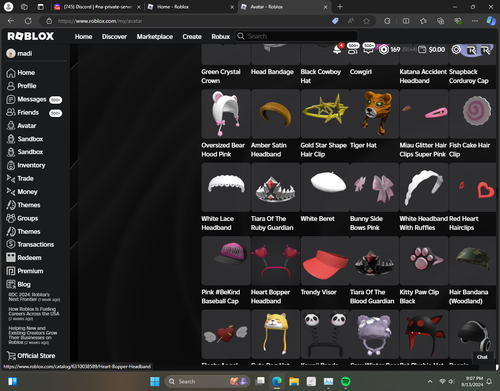The image size is (500, 391).
Task: Open Inventory in the sidebar
Action: [x=26, y=165]
